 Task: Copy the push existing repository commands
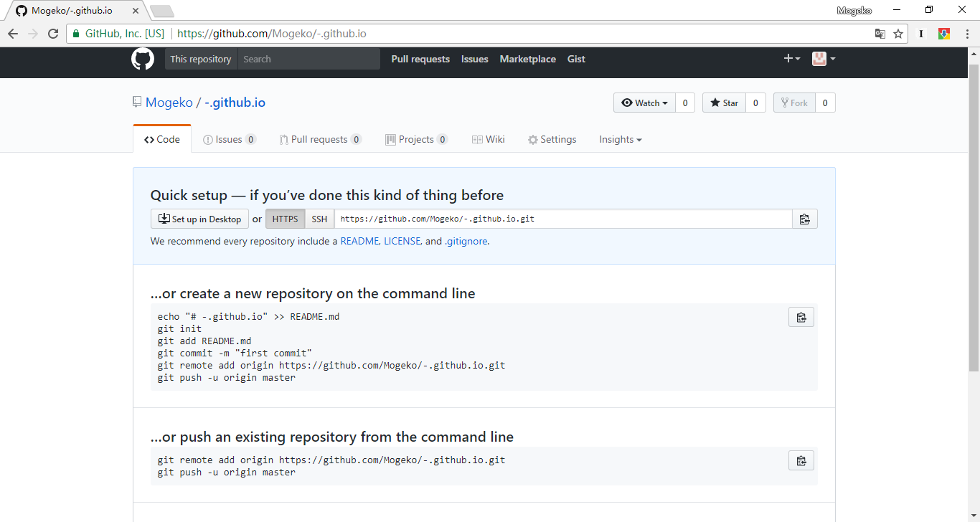coord(801,460)
